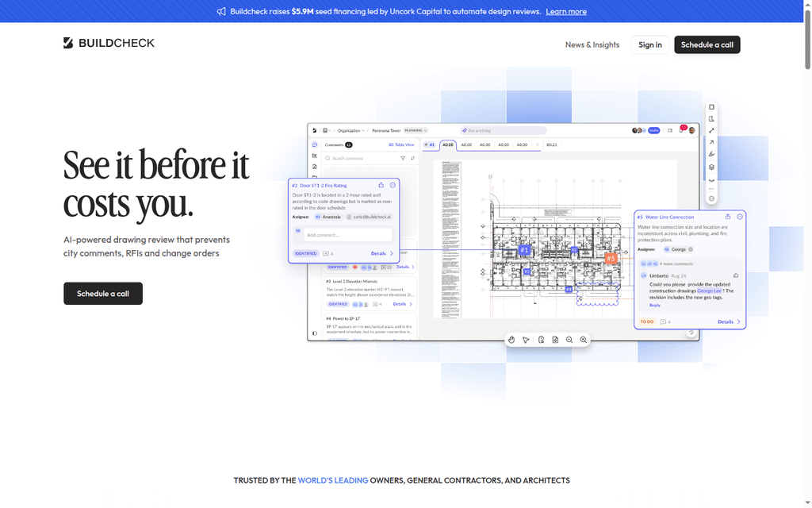Open the layers stack tool
Screen dimensions: 812x508
(711, 167)
